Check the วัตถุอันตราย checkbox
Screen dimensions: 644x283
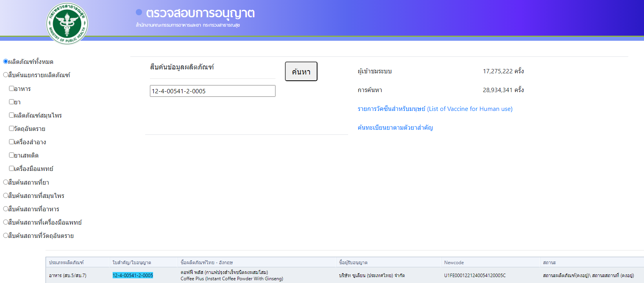pyautogui.click(x=11, y=129)
